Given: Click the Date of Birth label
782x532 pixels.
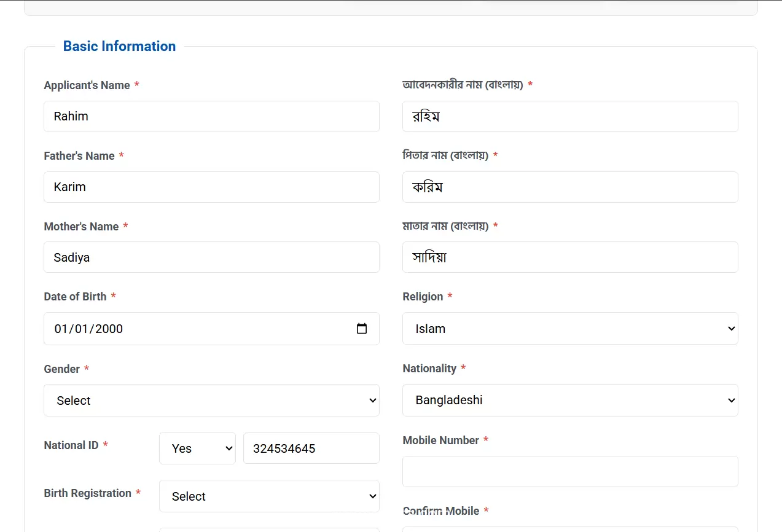Looking at the screenshot, I should coord(75,297).
